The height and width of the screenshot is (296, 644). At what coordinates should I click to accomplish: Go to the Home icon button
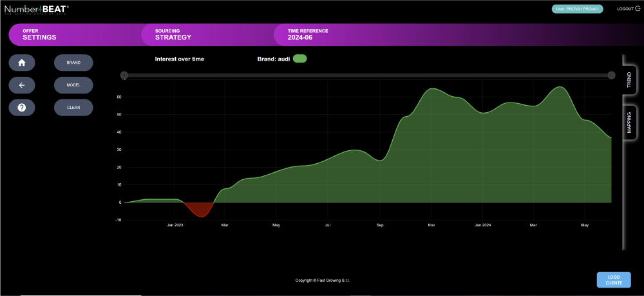(x=22, y=63)
